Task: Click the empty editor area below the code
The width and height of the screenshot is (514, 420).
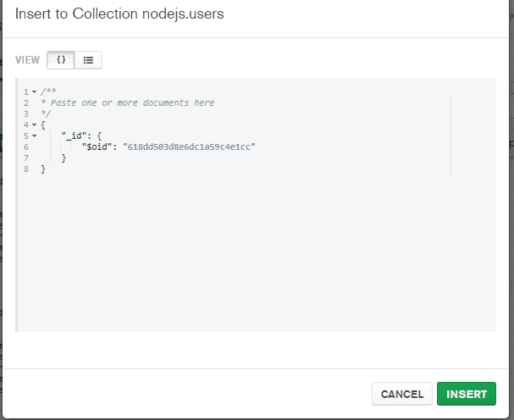Action: click(254, 254)
